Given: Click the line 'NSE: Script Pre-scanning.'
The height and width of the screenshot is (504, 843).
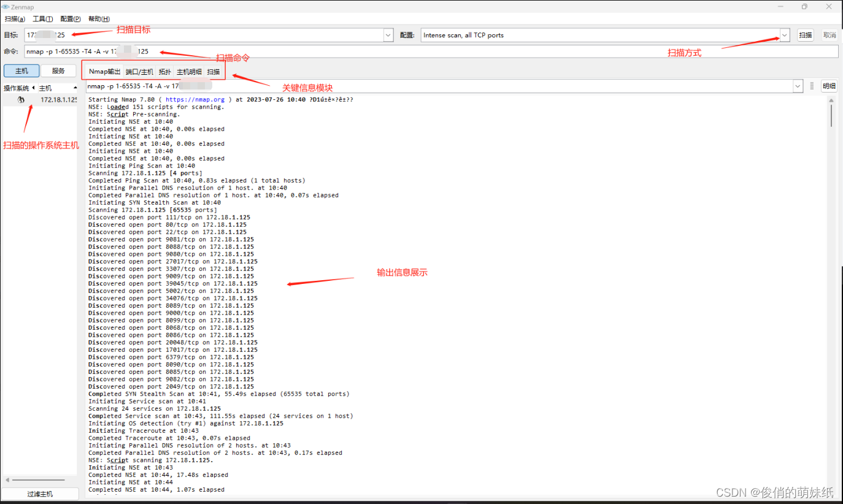Looking at the screenshot, I should point(134,114).
